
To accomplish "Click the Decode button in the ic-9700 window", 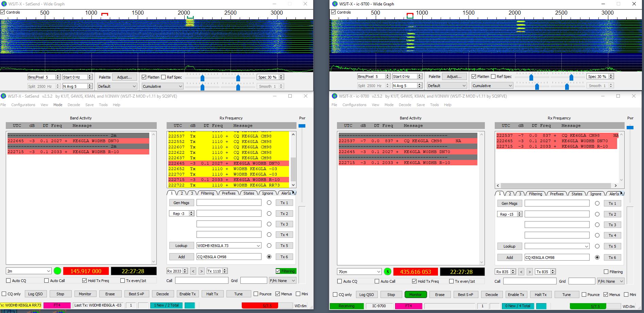I will pos(491,295).
